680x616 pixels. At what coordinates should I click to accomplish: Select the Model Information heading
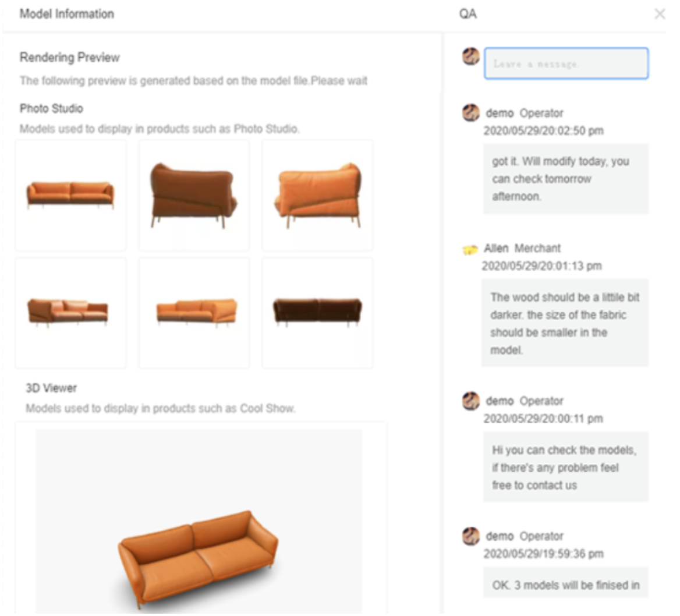[67, 14]
